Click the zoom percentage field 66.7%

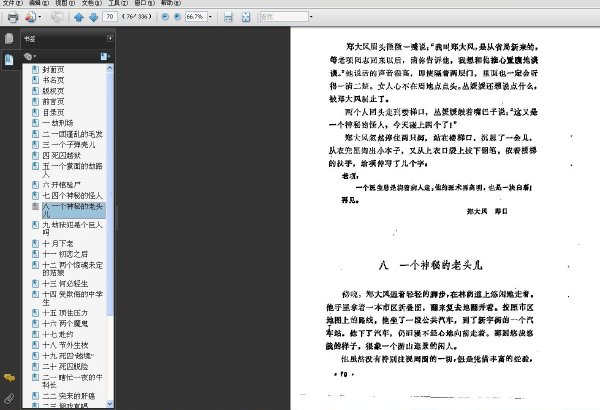tap(196, 16)
